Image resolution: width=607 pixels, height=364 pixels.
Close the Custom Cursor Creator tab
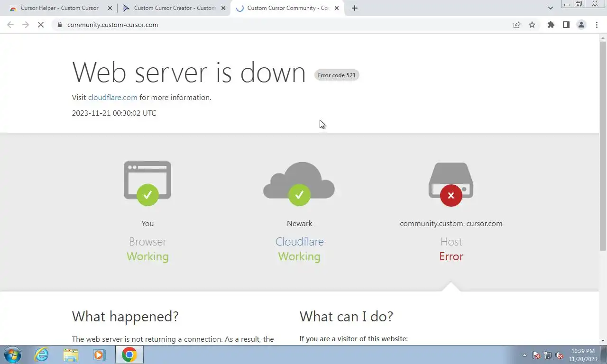coord(223,8)
